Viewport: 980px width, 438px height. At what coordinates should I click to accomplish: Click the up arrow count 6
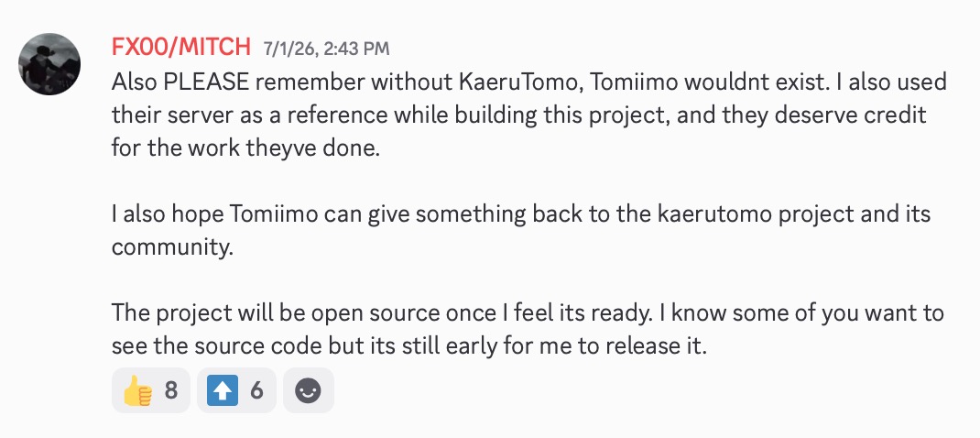tap(256, 391)
